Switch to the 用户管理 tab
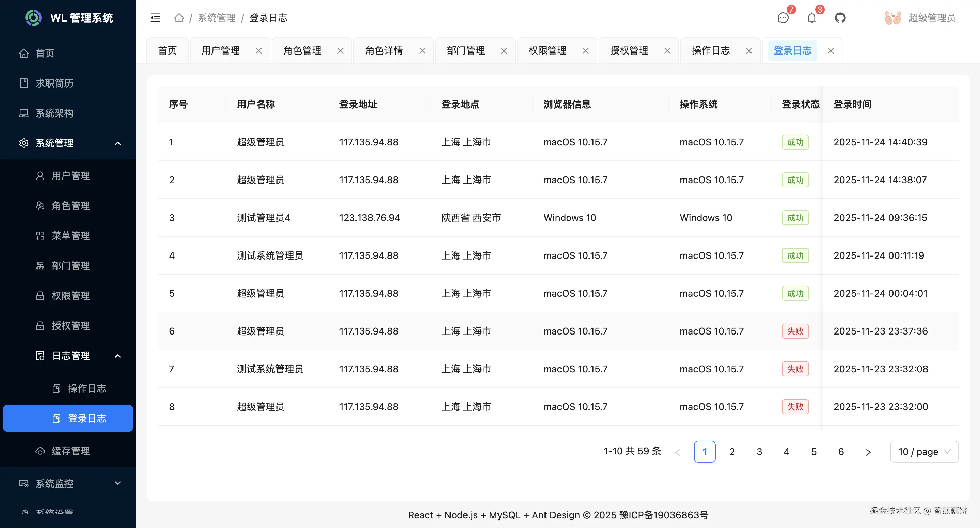Image resolution: width=980 pixels, height=528 pixels. [220, 51]
